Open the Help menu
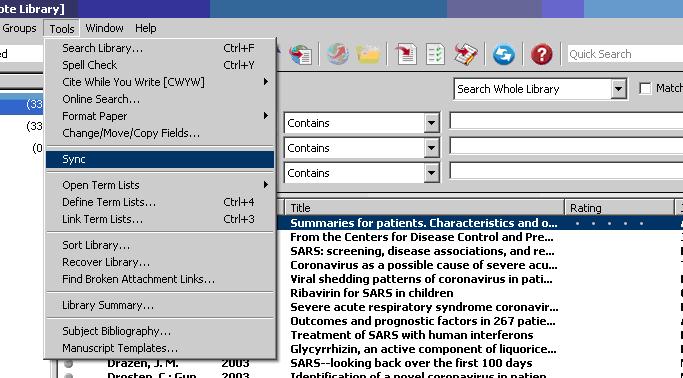The width and height of the screenshot is (683, 378). click(x=145, y=28)
